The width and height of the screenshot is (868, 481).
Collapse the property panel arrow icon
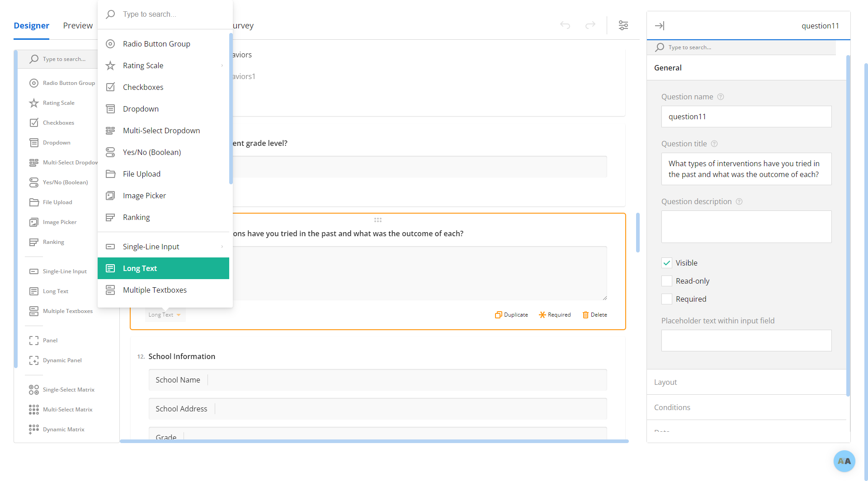coord(660,26)
